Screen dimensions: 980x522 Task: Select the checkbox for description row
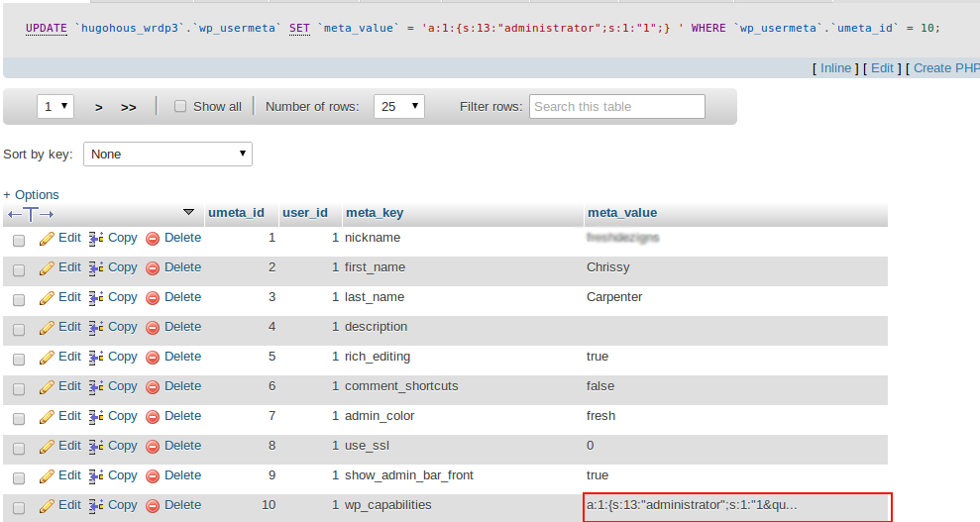coord(19,329)
